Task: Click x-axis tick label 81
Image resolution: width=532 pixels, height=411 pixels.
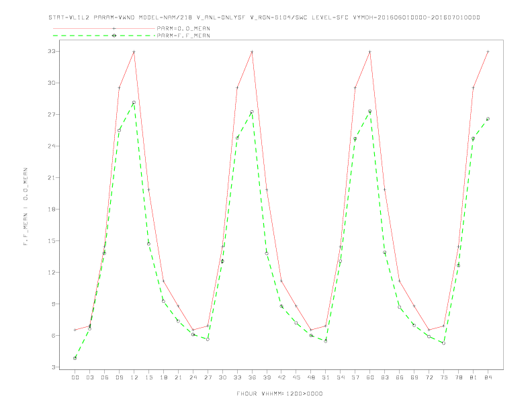Action: tap(474, 377)
